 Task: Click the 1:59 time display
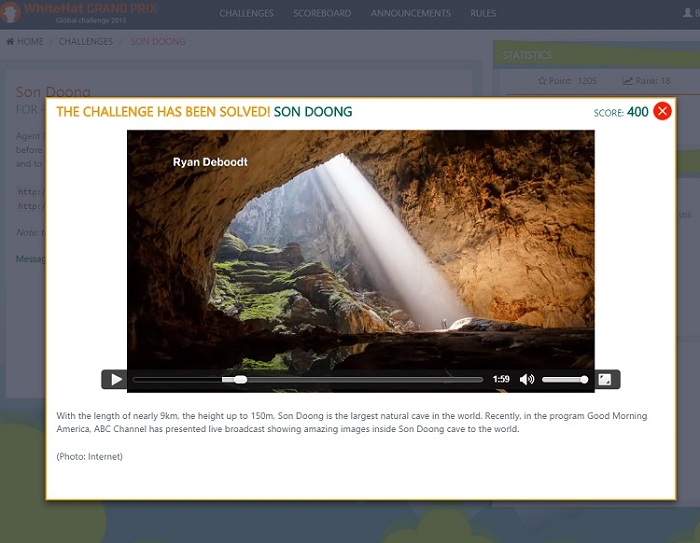click(x=501, y=379)
